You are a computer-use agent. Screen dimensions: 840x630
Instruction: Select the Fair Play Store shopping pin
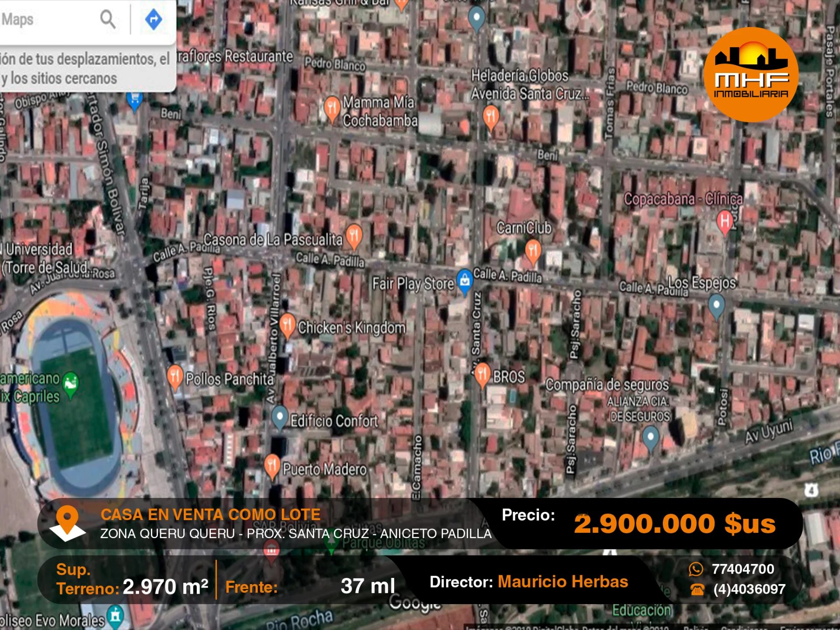465,280
